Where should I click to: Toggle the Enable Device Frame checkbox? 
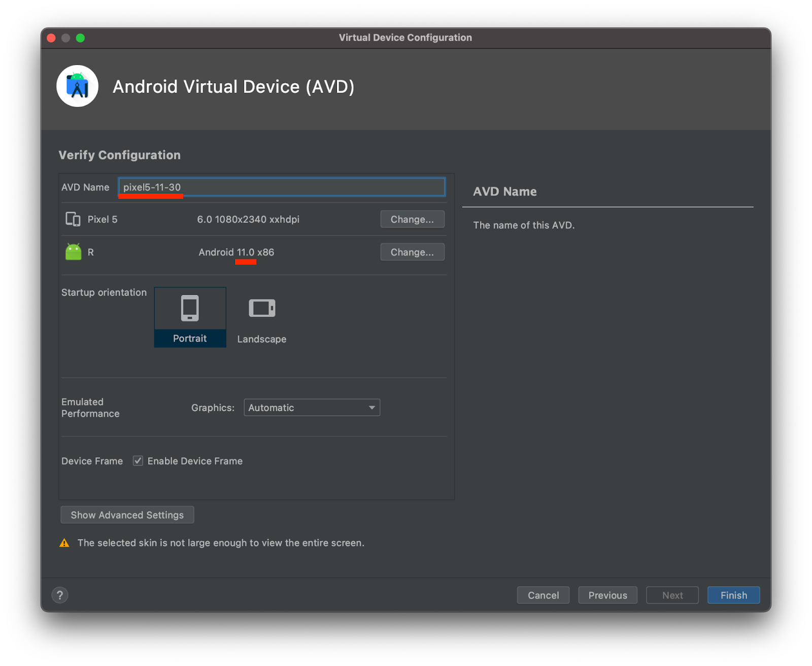[x=138, y=461]
